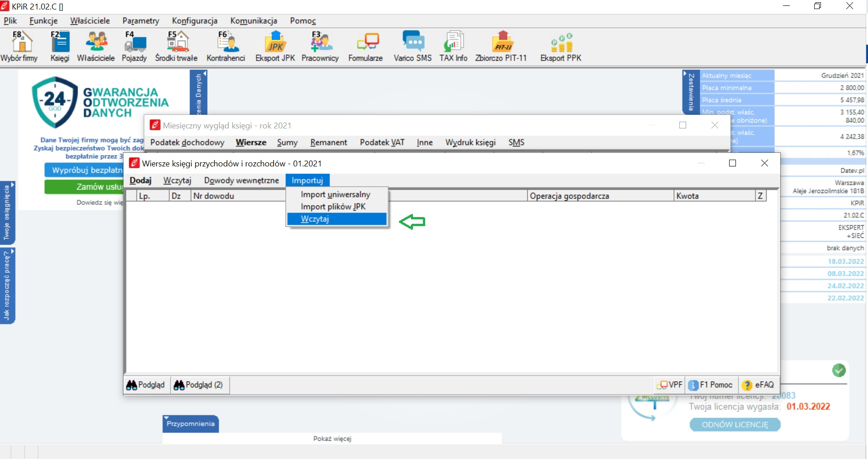Open the Eksport PPK toolbar icon
Viewport: 868px width, 459px height.
(x=561, y=46)
